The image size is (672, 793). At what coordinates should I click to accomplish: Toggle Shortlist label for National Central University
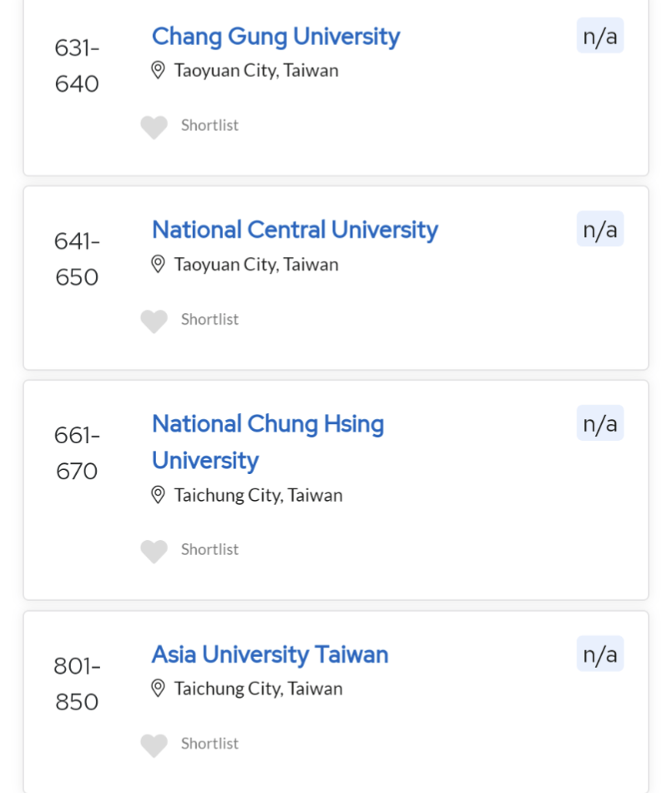tap(210, 320)
